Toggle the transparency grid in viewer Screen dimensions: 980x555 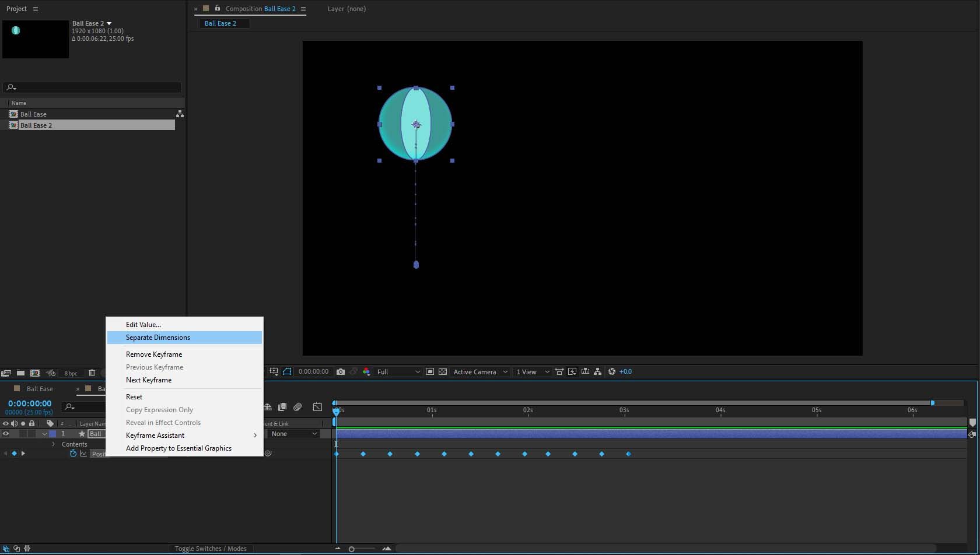(x=443, y=372)
